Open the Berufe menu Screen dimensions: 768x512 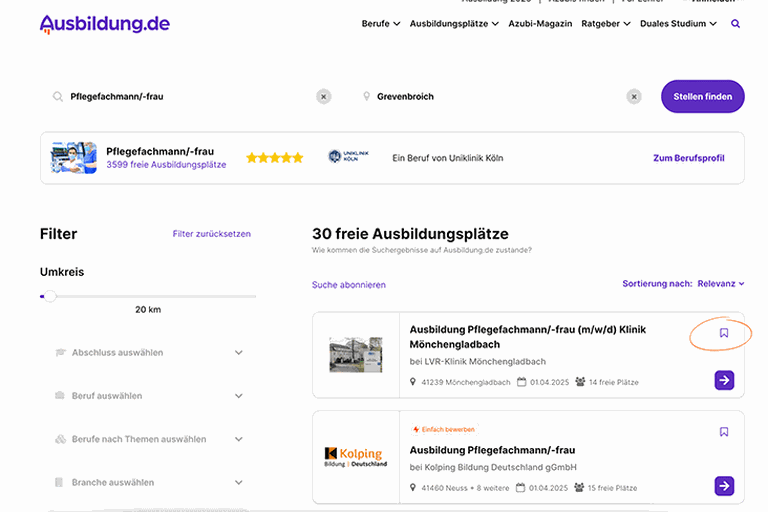(380, 24)
